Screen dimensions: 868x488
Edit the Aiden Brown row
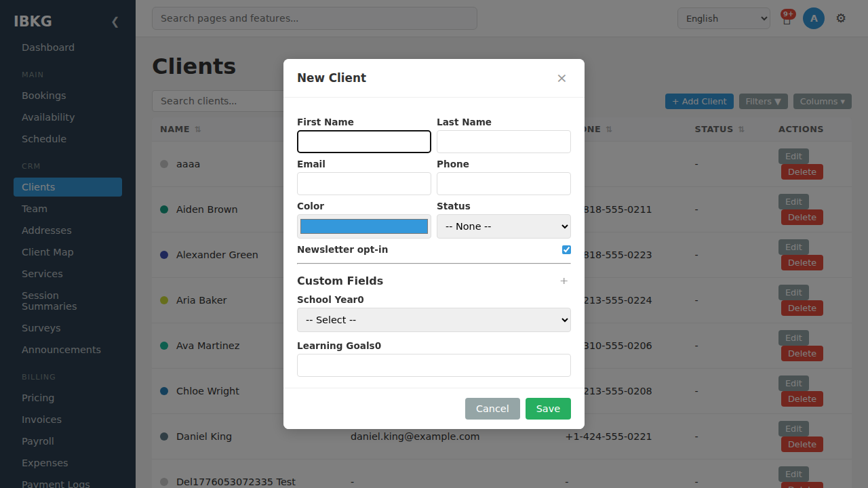793,202
